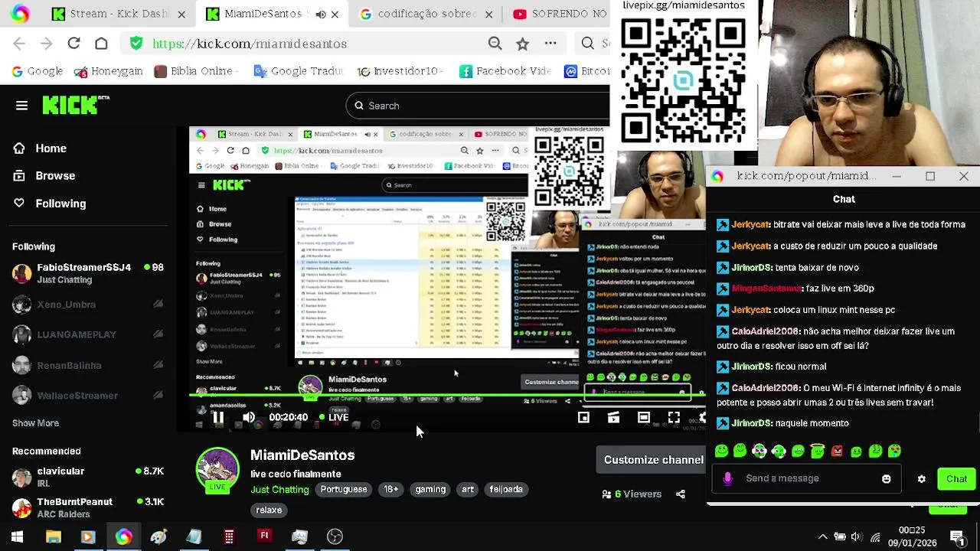Open the taskbar volume control

tap(856, 536)
